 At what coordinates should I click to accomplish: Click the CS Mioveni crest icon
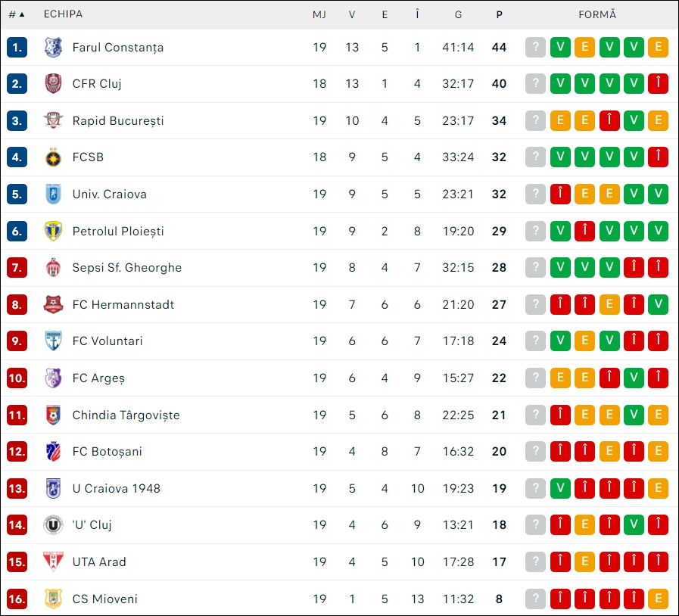coord(53,599)
